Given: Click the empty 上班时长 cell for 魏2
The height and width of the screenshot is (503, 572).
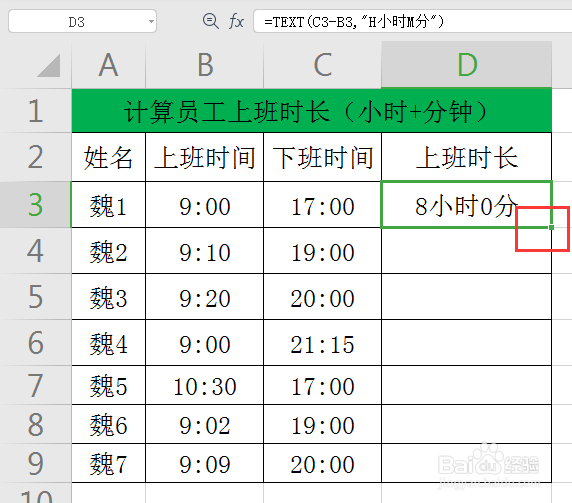Looking at the screenshot, I should click(x=467, y=251).
